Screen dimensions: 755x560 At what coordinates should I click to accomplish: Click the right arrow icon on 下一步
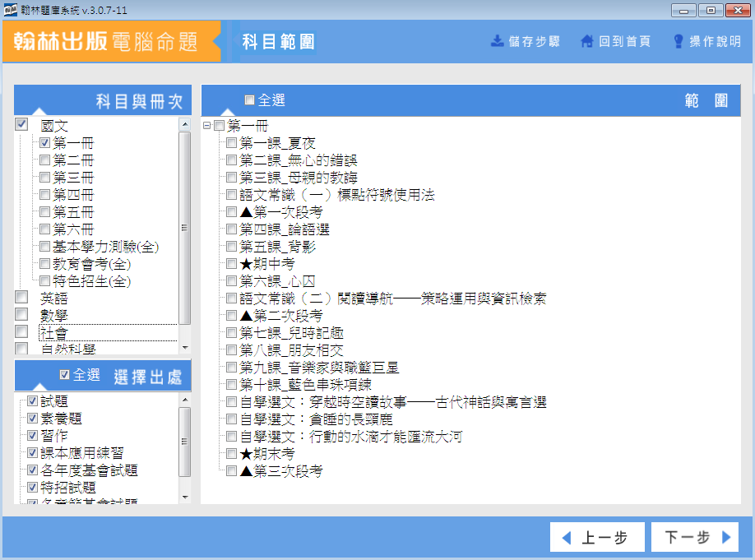pyautogui.click(x=726, y=537)
